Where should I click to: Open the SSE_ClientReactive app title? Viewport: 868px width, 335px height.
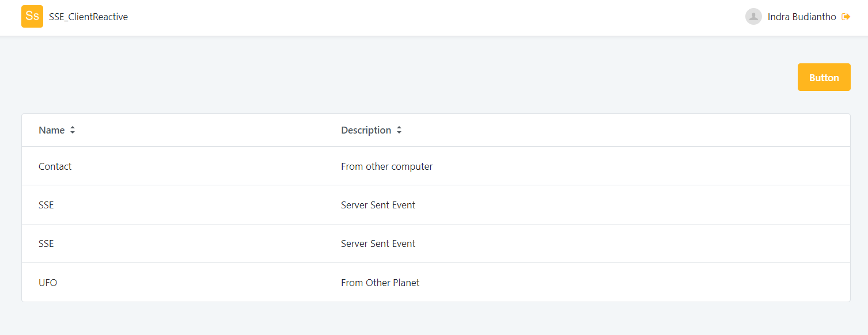coord(89,17)
